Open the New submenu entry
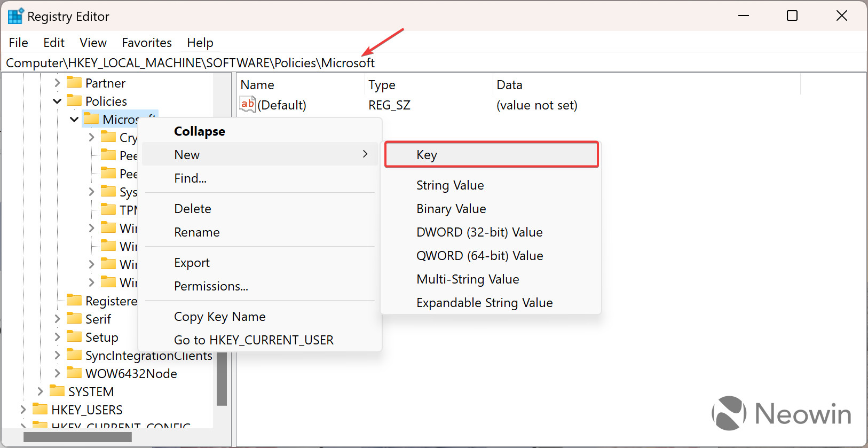This screenshot has width=868, height=448. [260, 155]
